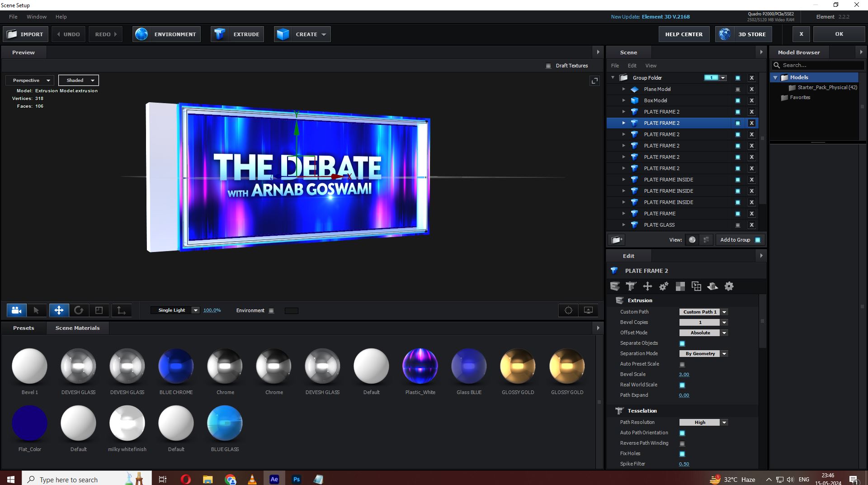This screenshot has width=868, height=485.
Task: Open the shading dome icon in Edit toolbar
Action: [x=712, y=286]
